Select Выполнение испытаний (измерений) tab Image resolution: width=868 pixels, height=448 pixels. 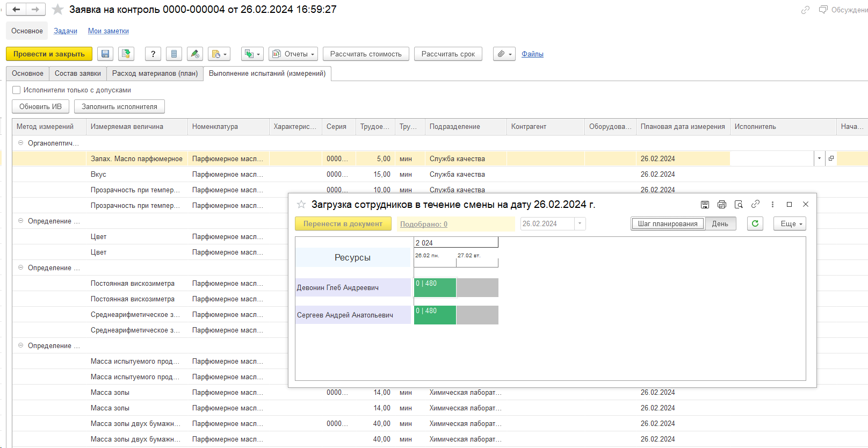(267, 73)
